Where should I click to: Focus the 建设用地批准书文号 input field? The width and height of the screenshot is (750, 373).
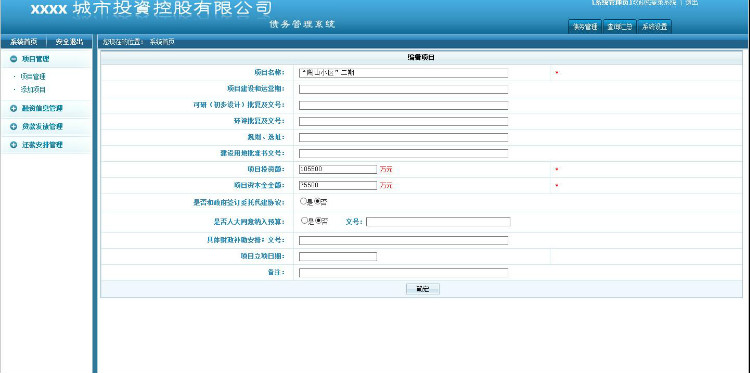point(403,154)
